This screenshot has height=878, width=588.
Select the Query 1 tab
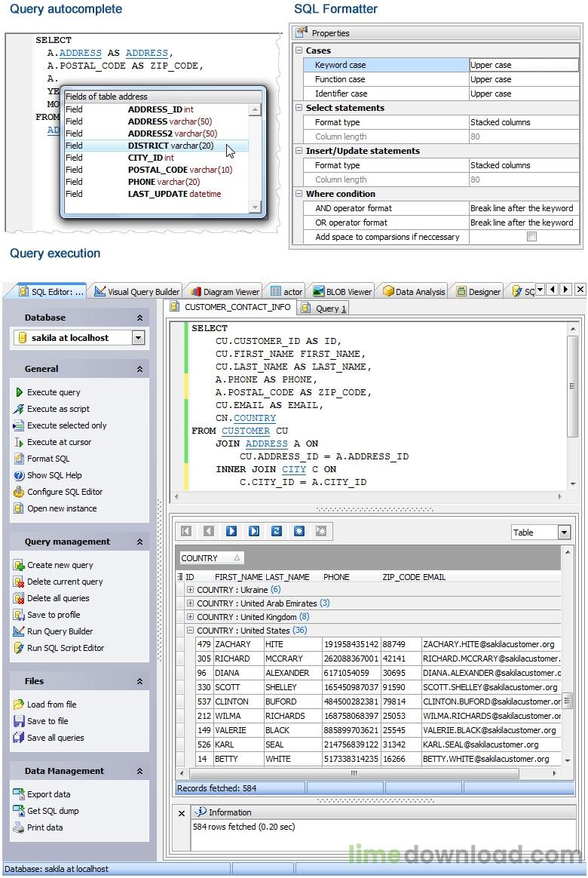click(x=324, y=308)
